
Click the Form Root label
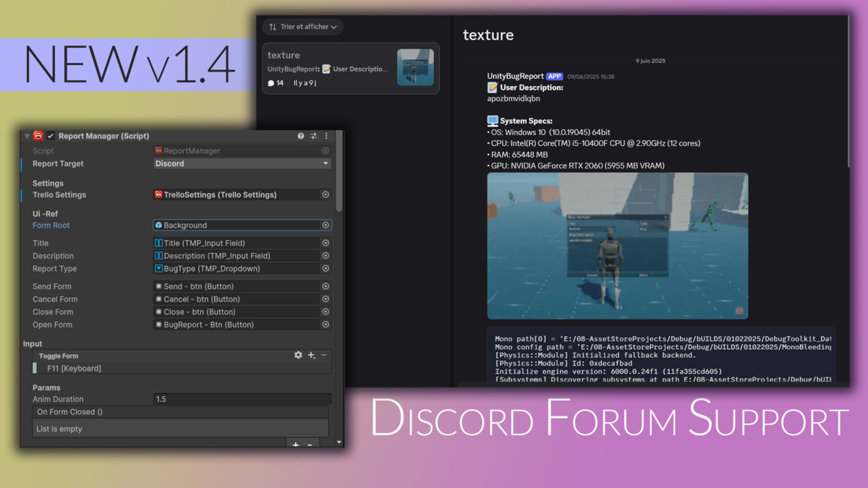51,226
